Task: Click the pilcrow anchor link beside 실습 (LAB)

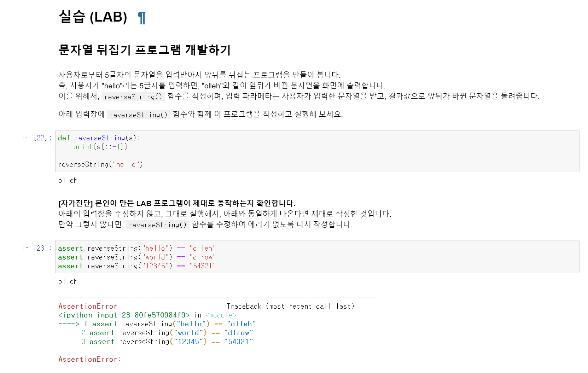Action: [142, 18]
